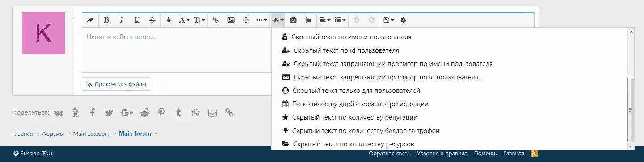644x162 pixels.
Task: Click the camera media icon
Action: pos(293,20)
